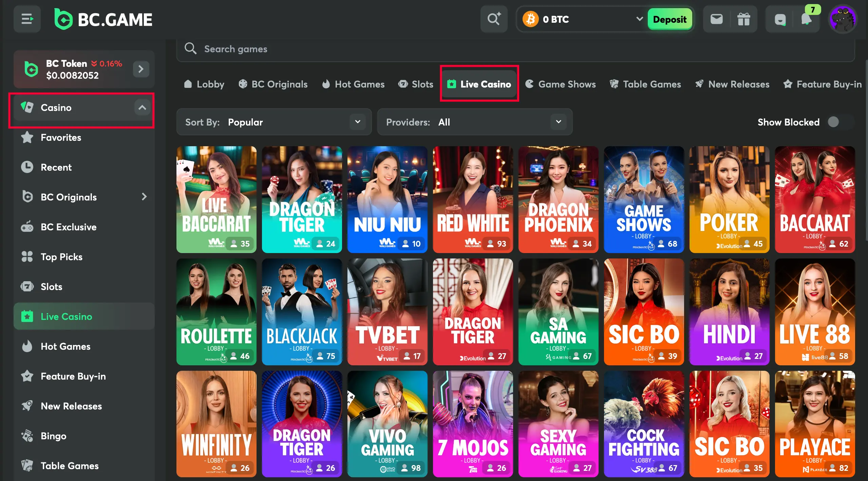Open the Niu Niu game thumbnail
Image resolution: width=868 pixels, height=481 pixels.
point(388,199)
